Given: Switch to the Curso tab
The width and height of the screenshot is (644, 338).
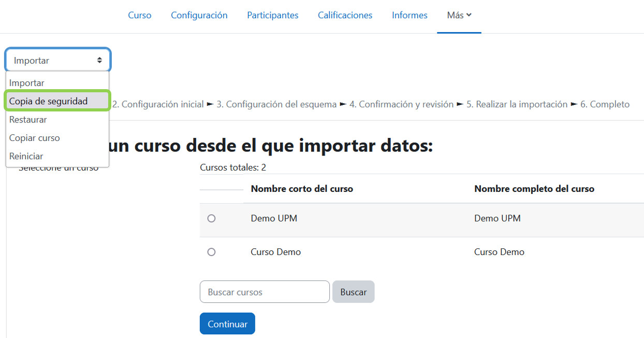Looking at the screenshot, I should point(139,15).
